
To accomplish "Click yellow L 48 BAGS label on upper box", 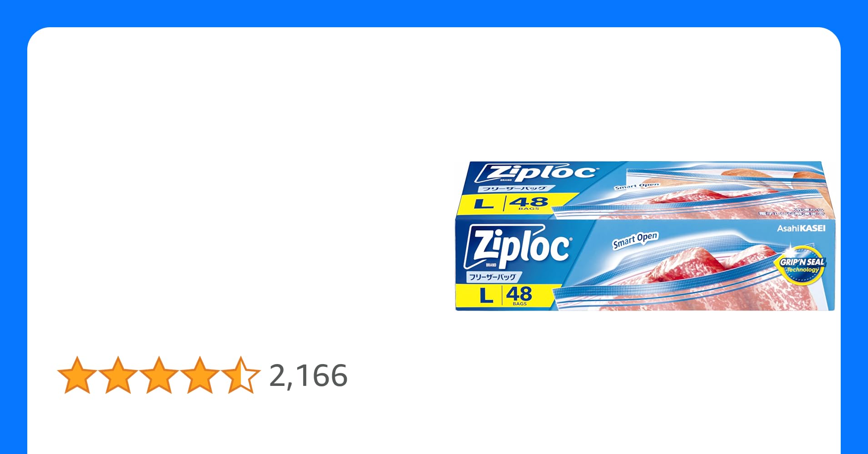I will pos(514,202).
